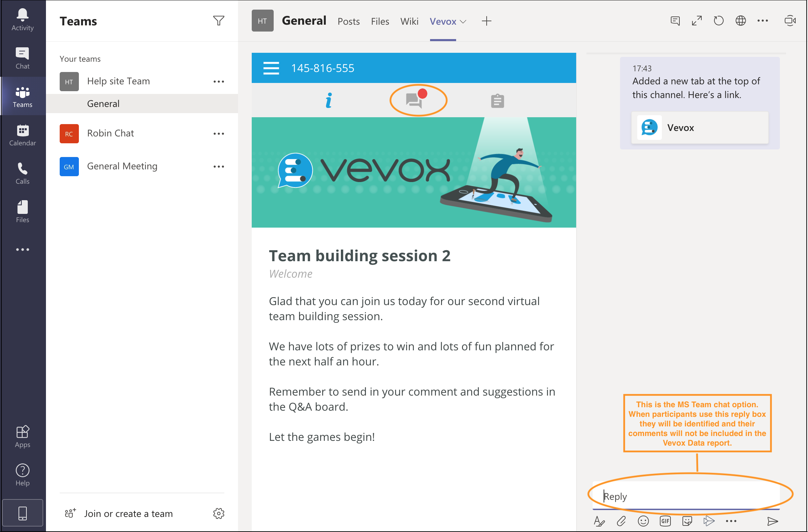Screen dimensions: 808x532
Task: Toggle tab conversation icon in header
Action: (x=675, y=21)
